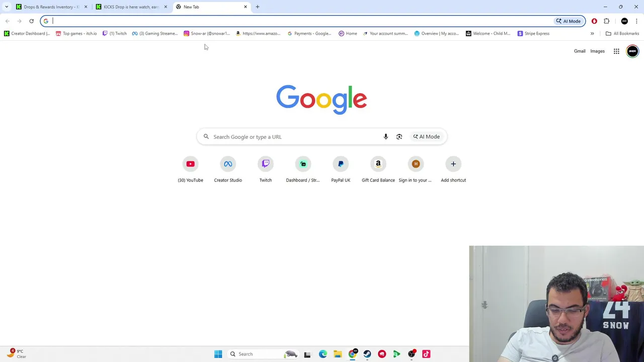The height and width of the screenshot is (362, 644).
Task: Open the Gaming Streame... bookmark
Action: pos(155,34)
